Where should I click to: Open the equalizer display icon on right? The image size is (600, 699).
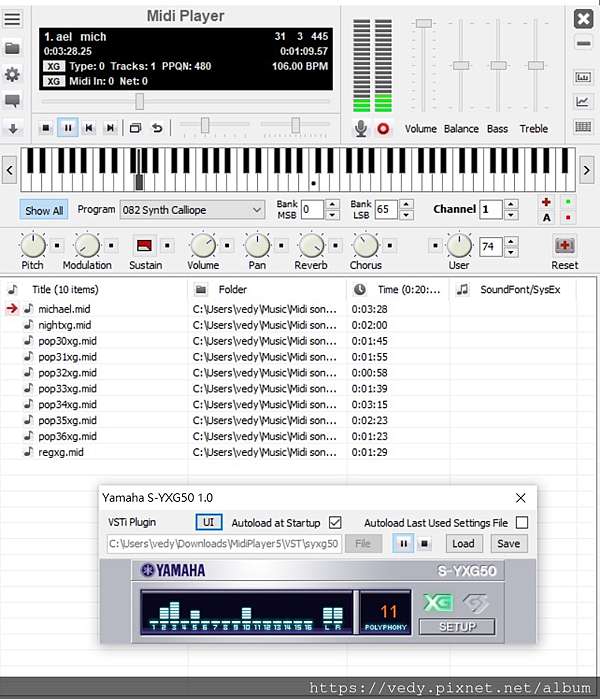[x=583, y=77]
